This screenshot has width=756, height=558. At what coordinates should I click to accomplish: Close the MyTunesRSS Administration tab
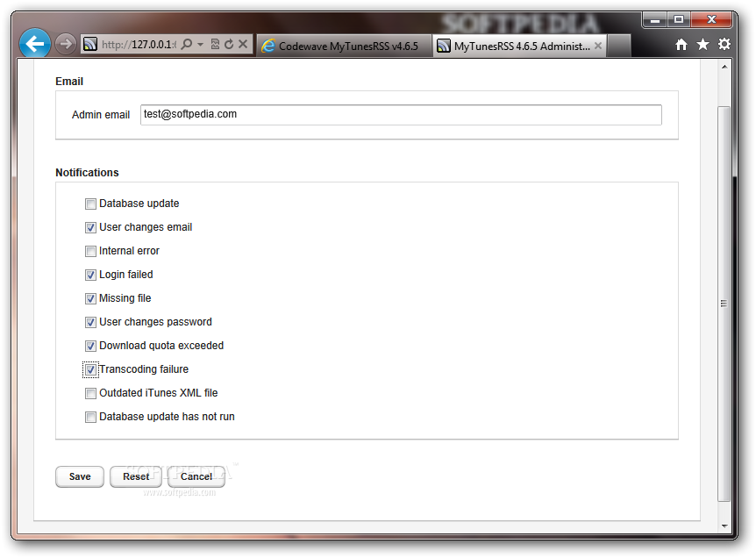click(x=598, y=46)
